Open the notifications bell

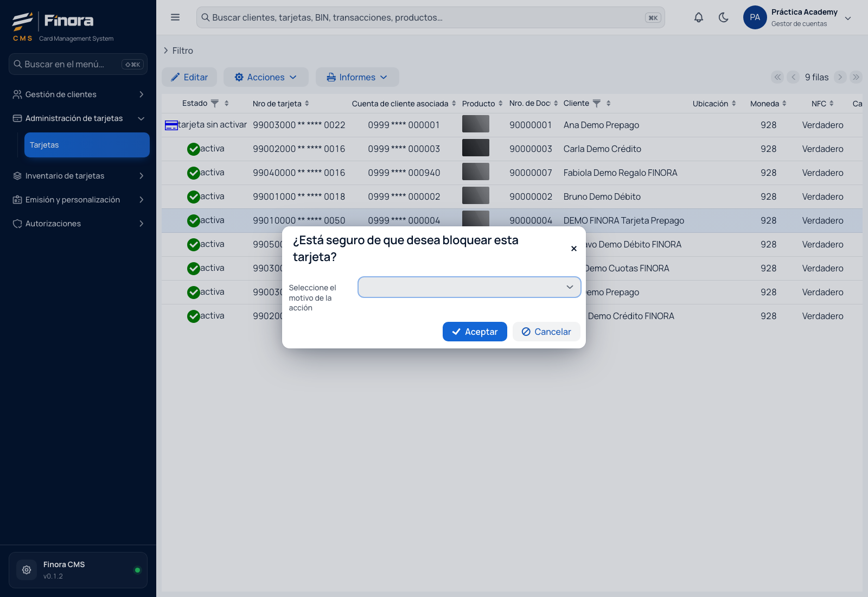click(x=699, y=17)
